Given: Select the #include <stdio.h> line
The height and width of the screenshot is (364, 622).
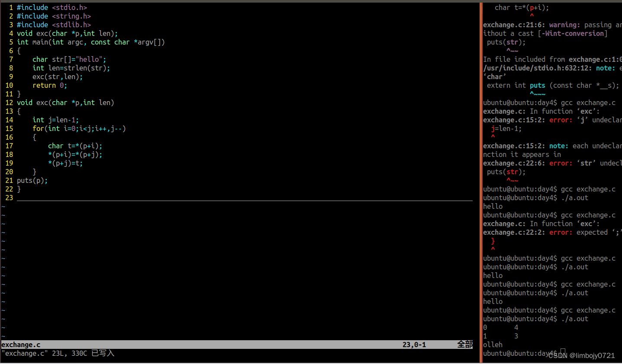Looking at the screenshot, I should [x=52, y=7].
